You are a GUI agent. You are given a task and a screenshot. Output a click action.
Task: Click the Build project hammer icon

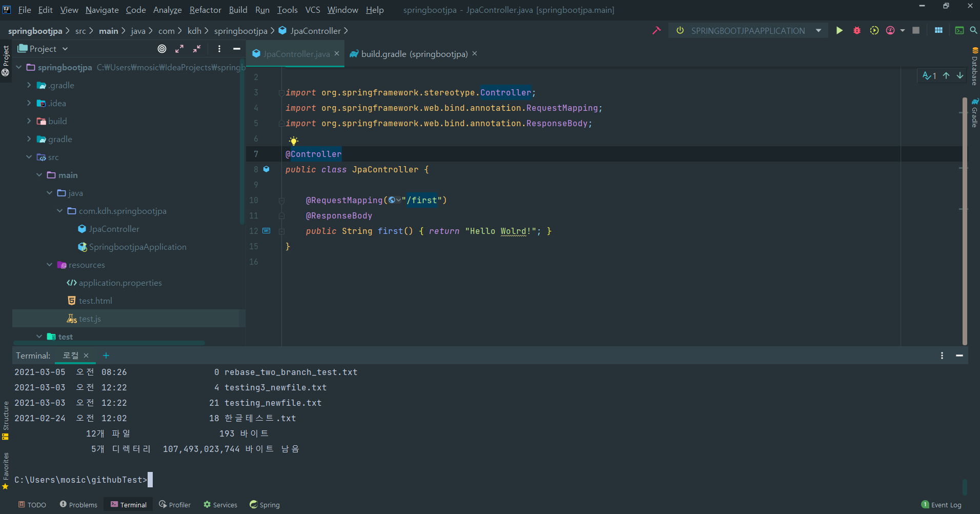click(657, 31)
